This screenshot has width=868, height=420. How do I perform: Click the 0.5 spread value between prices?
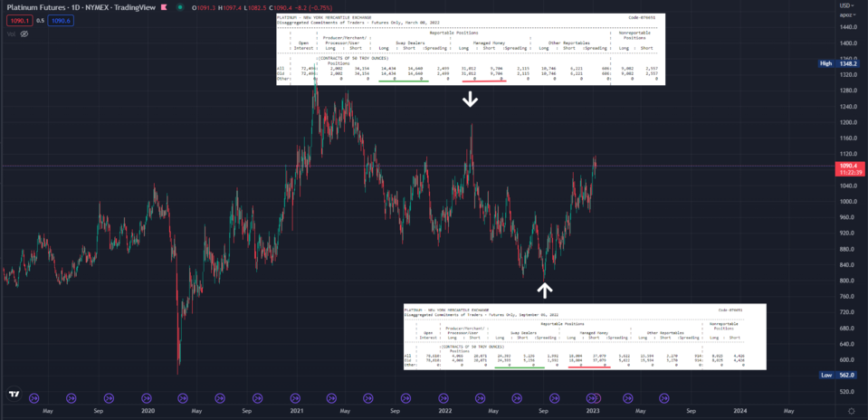(x=39, y=21)
